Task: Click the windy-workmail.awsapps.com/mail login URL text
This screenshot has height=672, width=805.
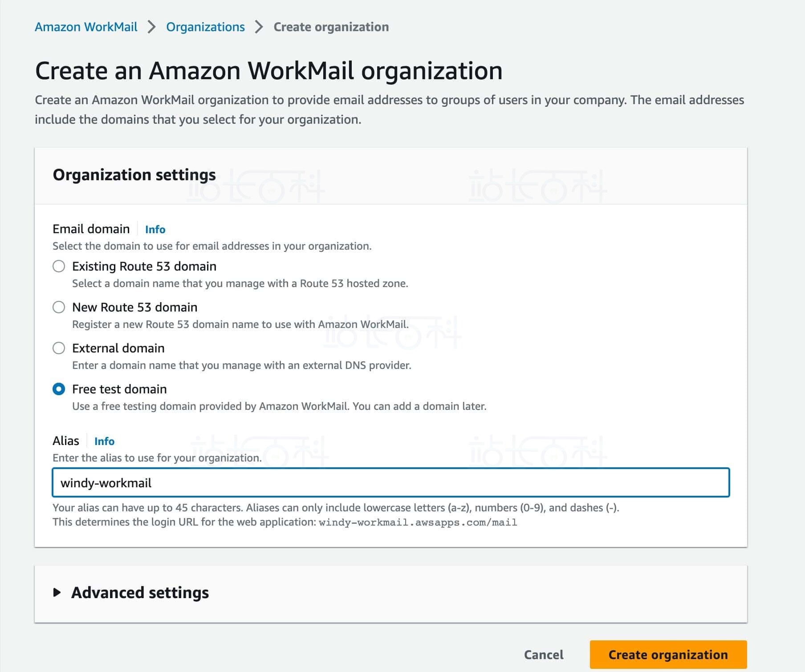Action: (x=418, y=522)
